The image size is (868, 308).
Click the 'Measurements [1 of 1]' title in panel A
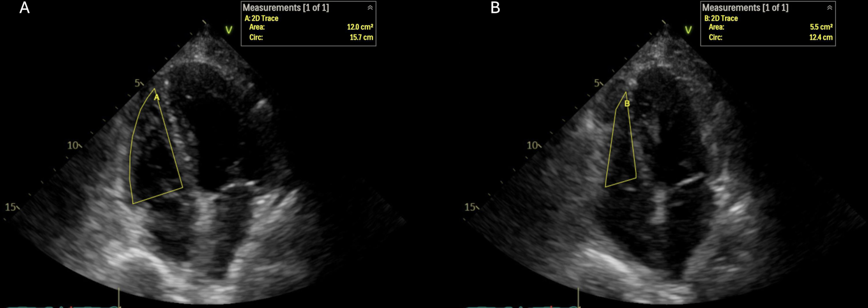click(286, 8)
